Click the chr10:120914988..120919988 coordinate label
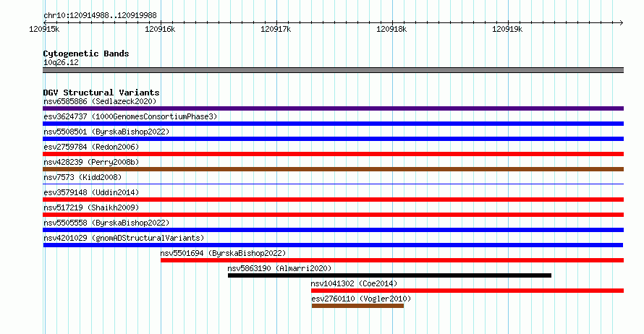644x334 pixels. [100, 15]
